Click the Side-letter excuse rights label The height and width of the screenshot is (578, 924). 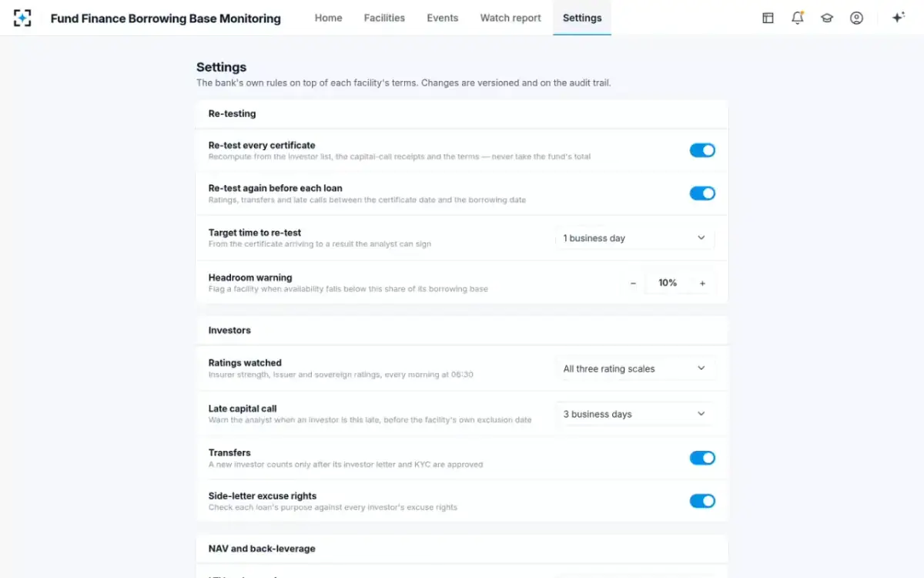click(263, 496)
